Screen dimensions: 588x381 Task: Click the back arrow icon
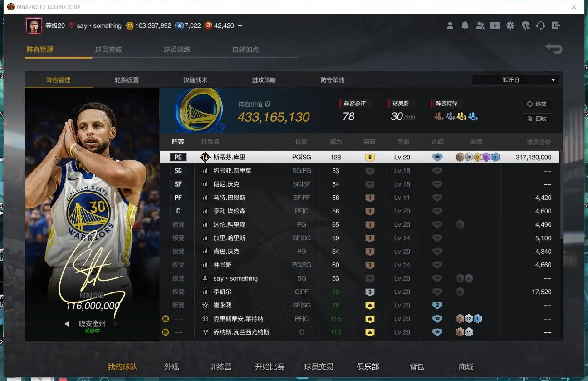pyautogui.click(x=554, y=49)
